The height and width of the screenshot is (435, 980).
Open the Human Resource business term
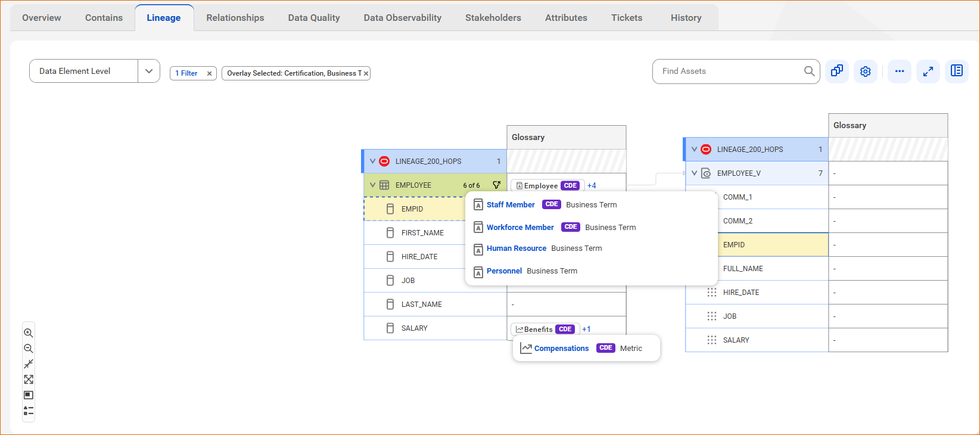click(517, 248)
